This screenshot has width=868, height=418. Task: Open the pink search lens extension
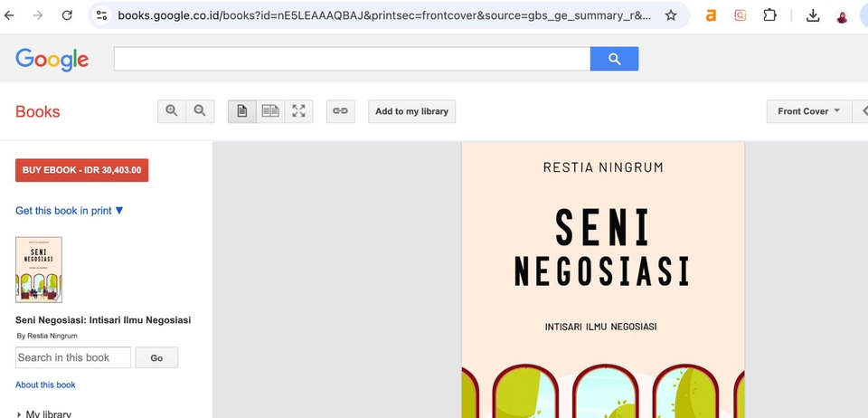[741, 15]
